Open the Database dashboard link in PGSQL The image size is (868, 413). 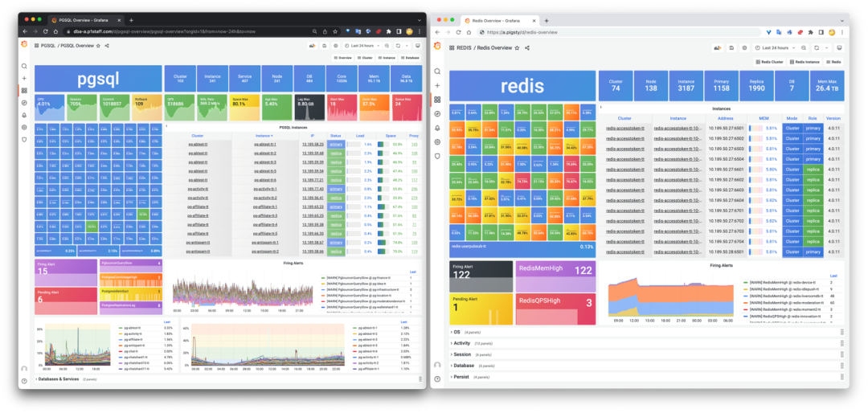pyautogui.click(x=410, y=58)
